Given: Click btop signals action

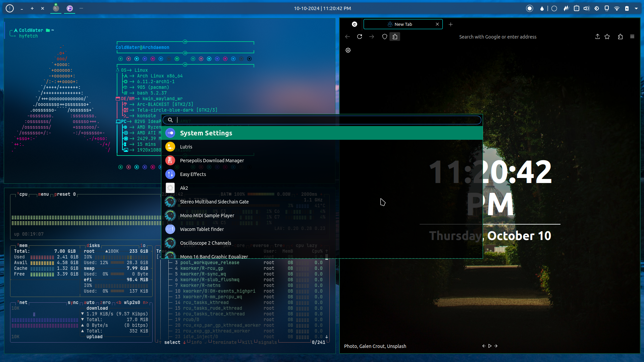Looking at the screenshot, I should [x=268, y=343].
